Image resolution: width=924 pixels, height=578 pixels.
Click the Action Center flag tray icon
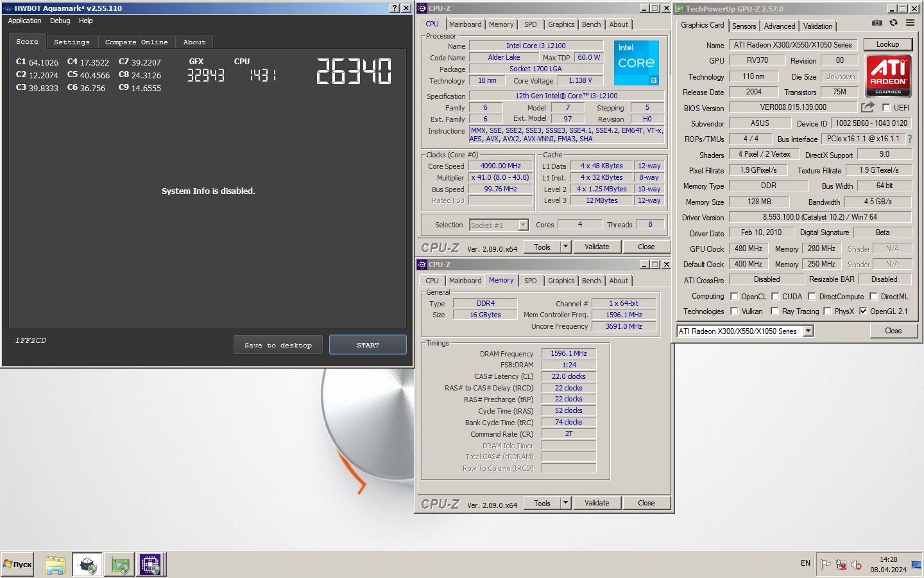click(825, 565)
